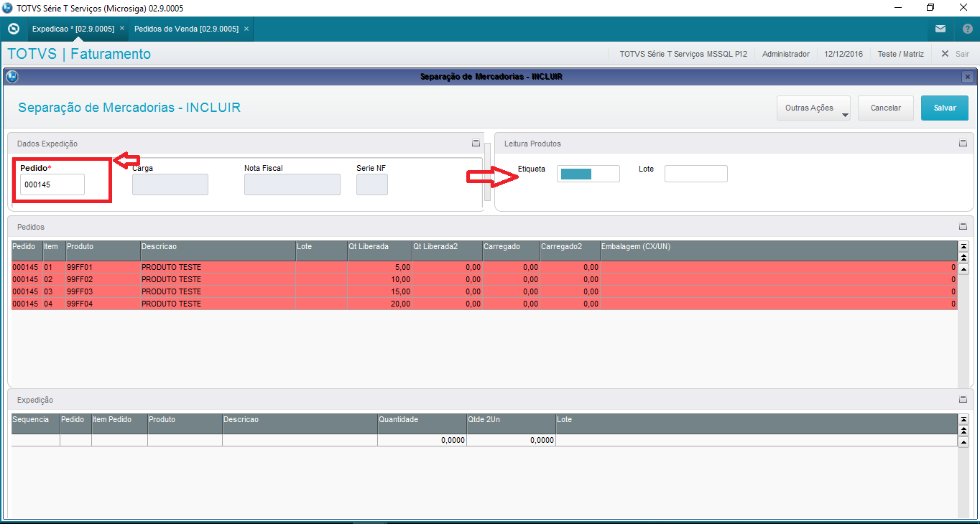
Task: Click the Sair exit button
Action: (956, 54)
